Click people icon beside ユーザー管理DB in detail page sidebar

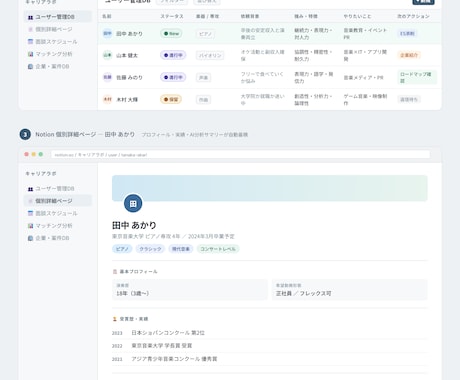pos(30,189)
